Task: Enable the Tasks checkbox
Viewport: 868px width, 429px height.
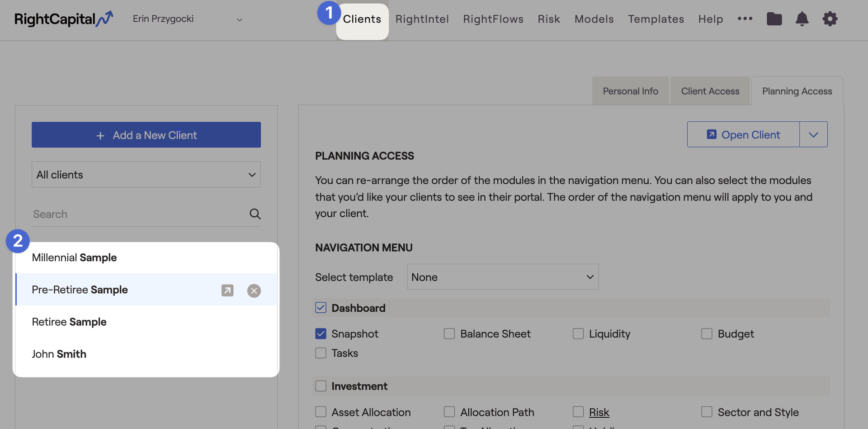Action: pyautogui.click(x=321, y=353)
